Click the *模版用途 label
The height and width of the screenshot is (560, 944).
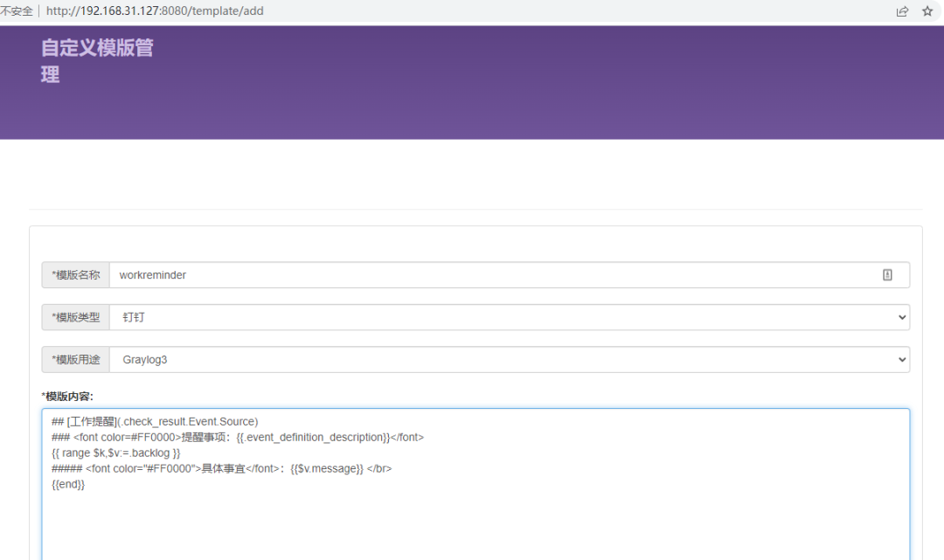[76, 360]
